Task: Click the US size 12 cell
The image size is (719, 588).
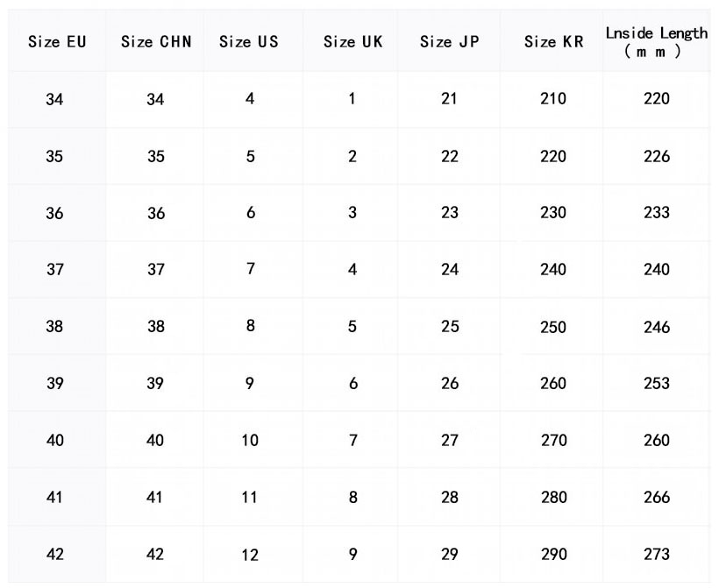Action: (x=250, y=554)
